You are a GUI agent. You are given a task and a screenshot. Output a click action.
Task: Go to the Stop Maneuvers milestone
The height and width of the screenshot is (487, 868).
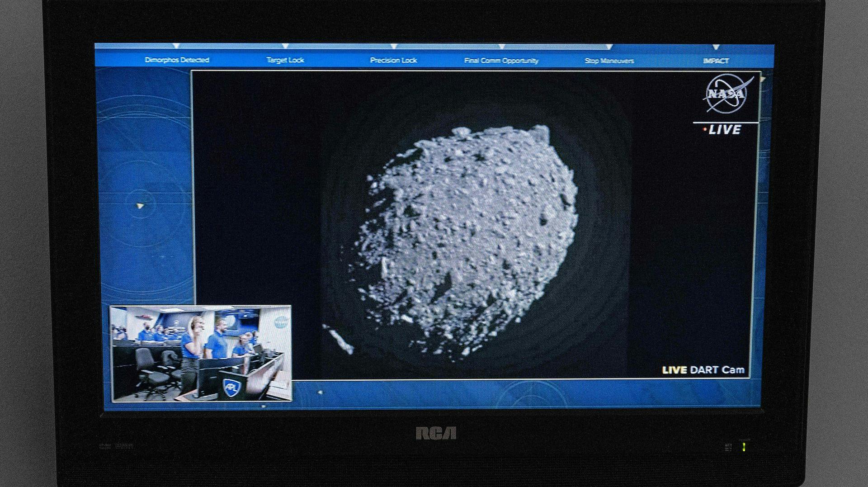pos(609,61)
